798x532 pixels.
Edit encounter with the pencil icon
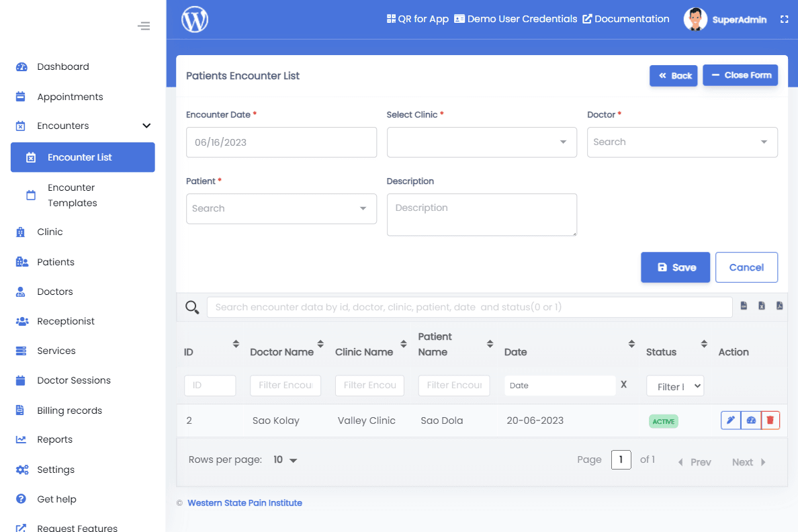tap(731, 420)
